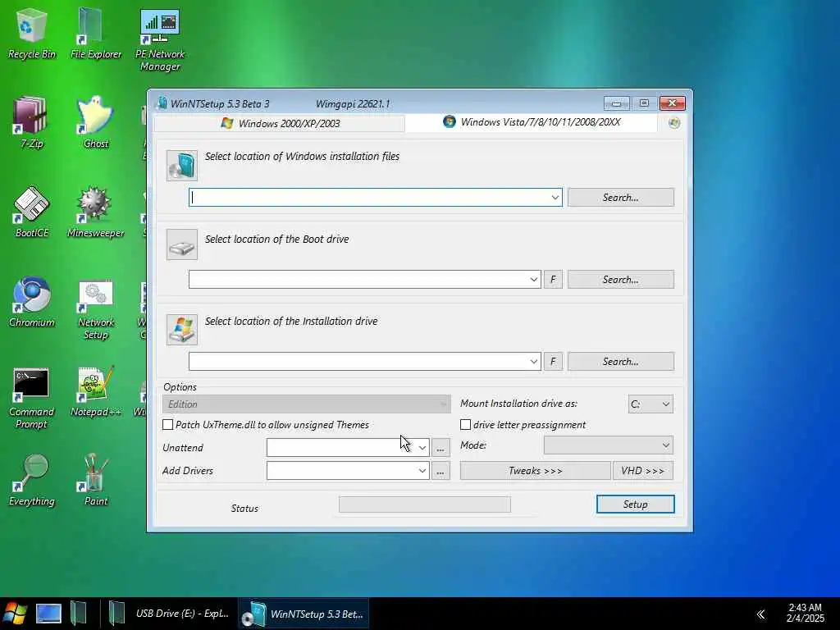Open the 7-Zip desktop icon
Image resolution: width=840 pixels, height=630 pixels.
32,123
